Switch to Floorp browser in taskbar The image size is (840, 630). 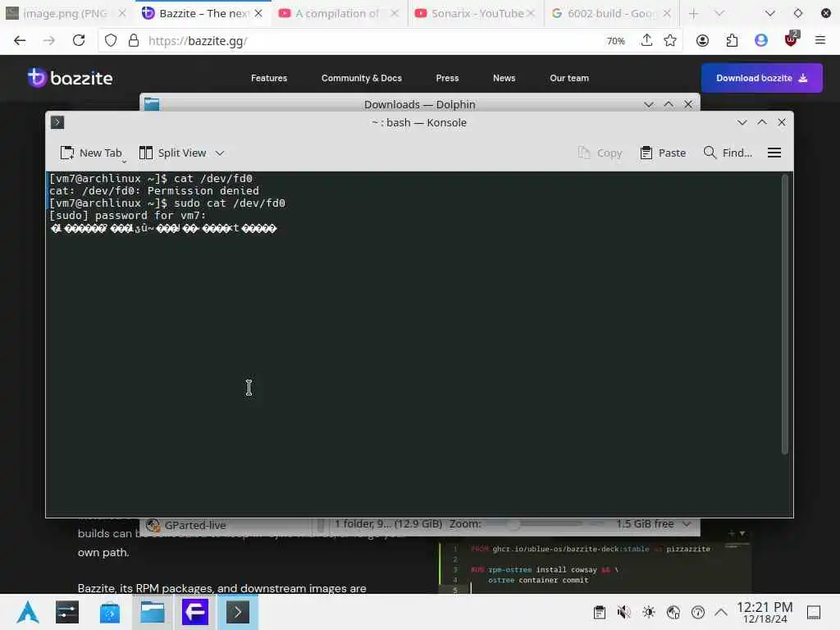coord(195,612)
